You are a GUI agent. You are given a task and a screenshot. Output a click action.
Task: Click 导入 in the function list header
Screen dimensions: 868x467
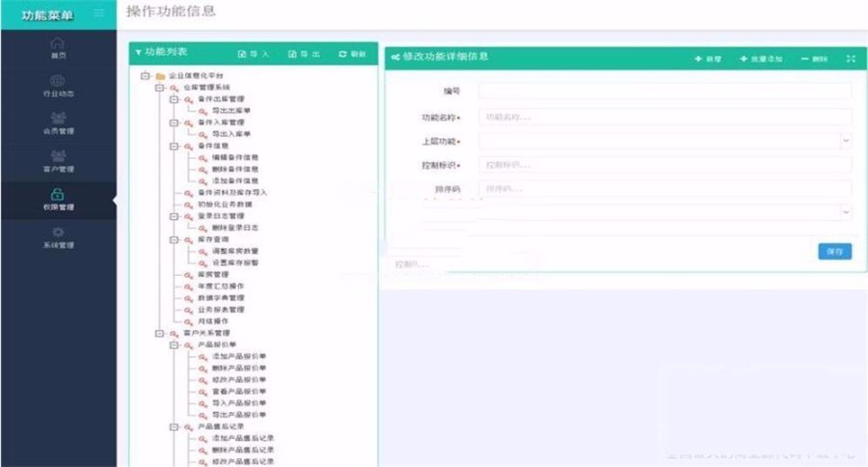(x=254, y=55)
